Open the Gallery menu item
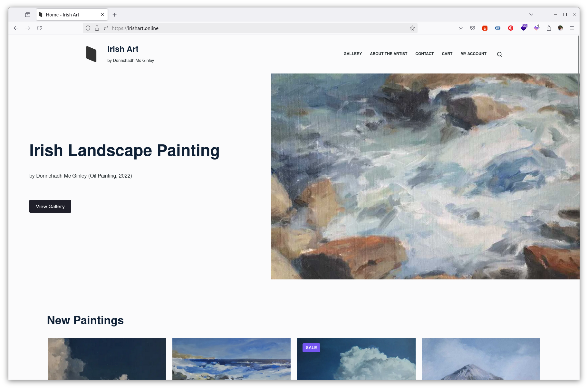This screenshot has width=588, height=389. (352, 54)
